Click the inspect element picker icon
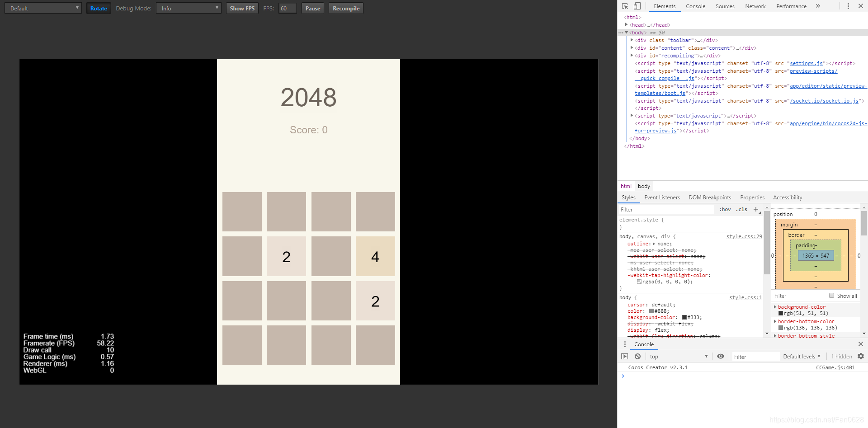Viewport: 868px width, 428px height. click(625, 6)
